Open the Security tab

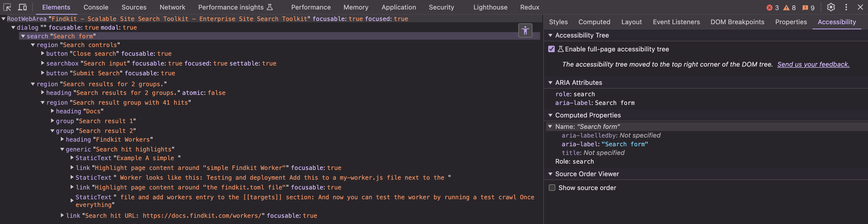coord(441,7)
